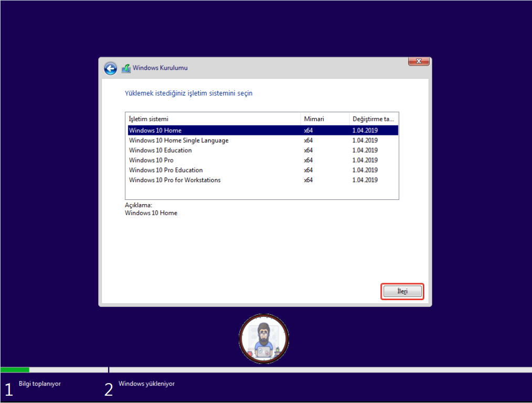This screenshot has height=403, width=532.
Task: Select Windows 10 Education edition
Action: click(263, 150)
